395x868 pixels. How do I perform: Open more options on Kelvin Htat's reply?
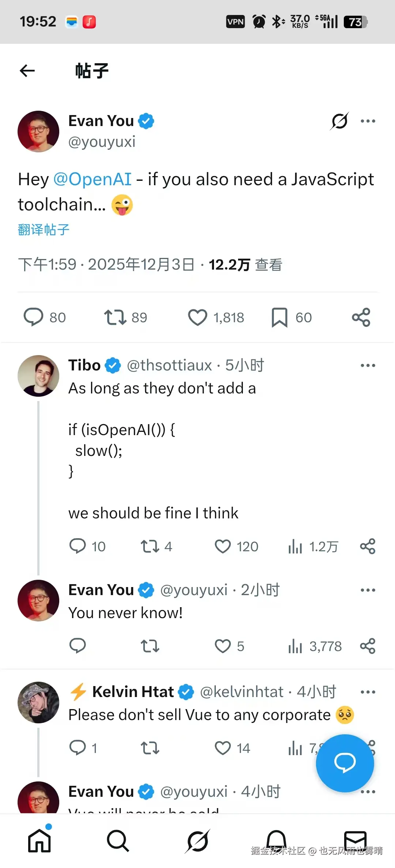click(x=368, y=692)
